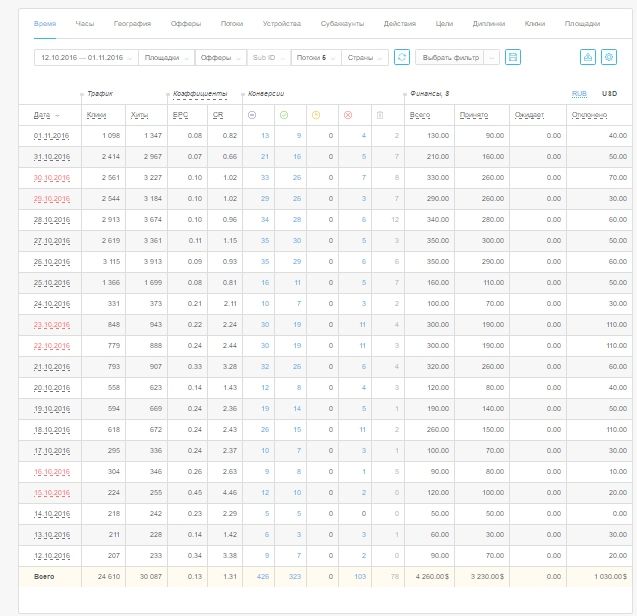Sort by rejected conversions cross icon
This screenshot has width=637, height=616.
pos(348,115)
